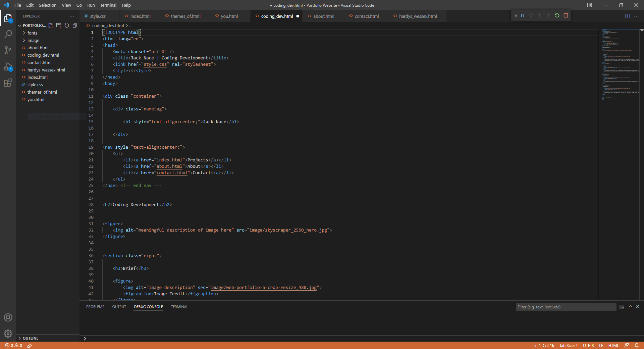Click the errors and warnings status indicator
This screenshot has height=349, width=644.
14,345
